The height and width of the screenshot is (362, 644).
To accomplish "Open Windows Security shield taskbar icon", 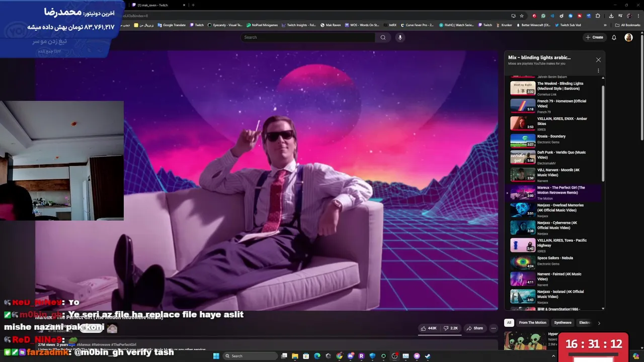I will click(x=372, y=356).
